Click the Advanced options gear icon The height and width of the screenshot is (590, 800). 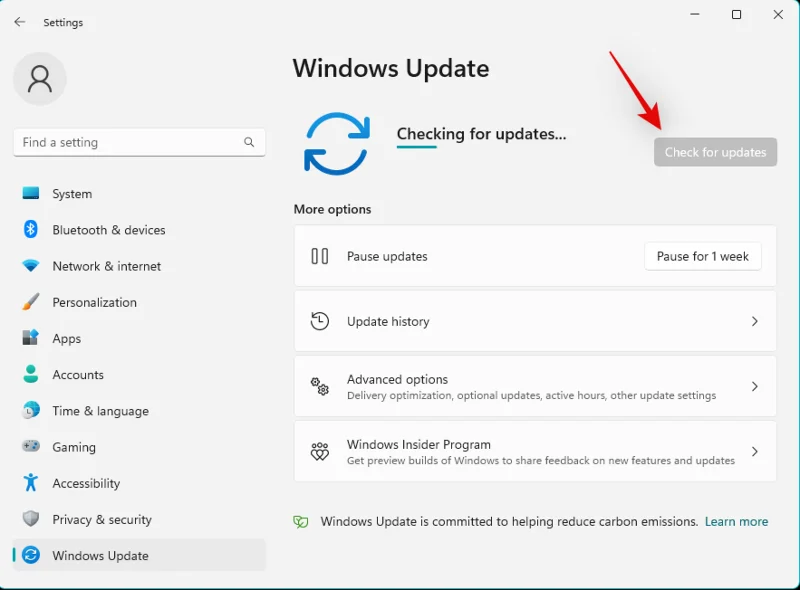tap(320, 386)
